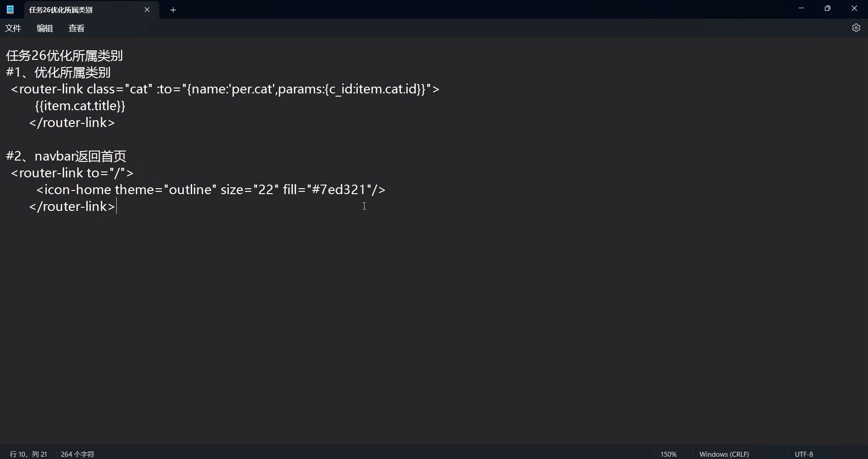
Task: Open the 文件 menu
Action: [13, 28]
